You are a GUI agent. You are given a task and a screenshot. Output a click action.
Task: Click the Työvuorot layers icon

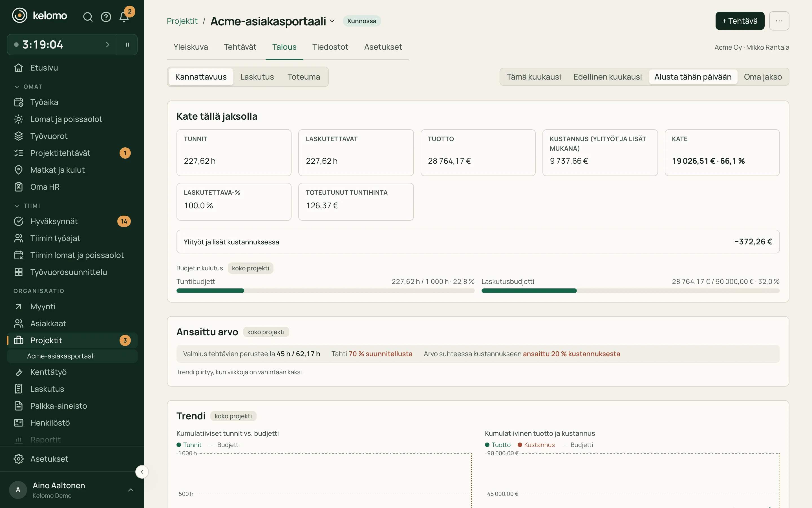(x=18, y=136)
